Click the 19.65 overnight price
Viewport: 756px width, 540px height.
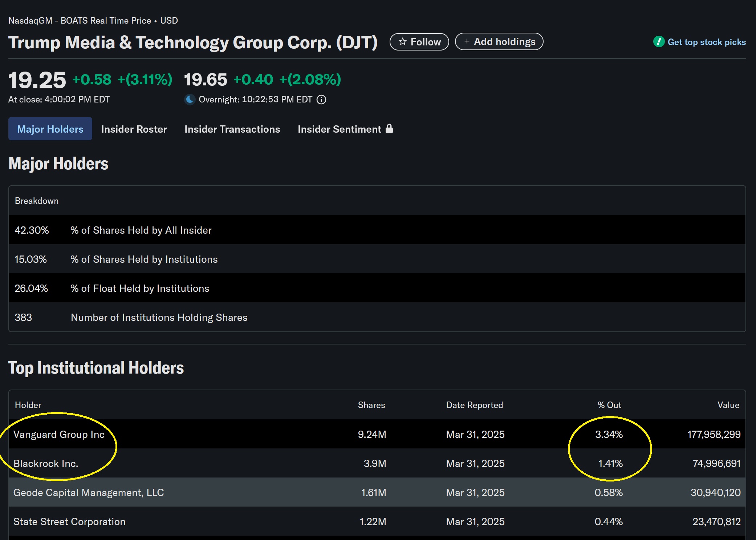(206, 80)
